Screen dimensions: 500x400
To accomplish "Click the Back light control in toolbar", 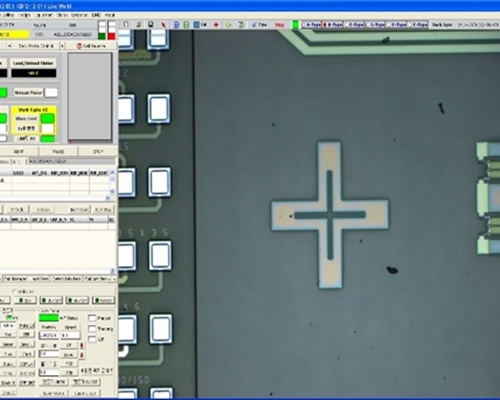I will (x=442, y=25).
